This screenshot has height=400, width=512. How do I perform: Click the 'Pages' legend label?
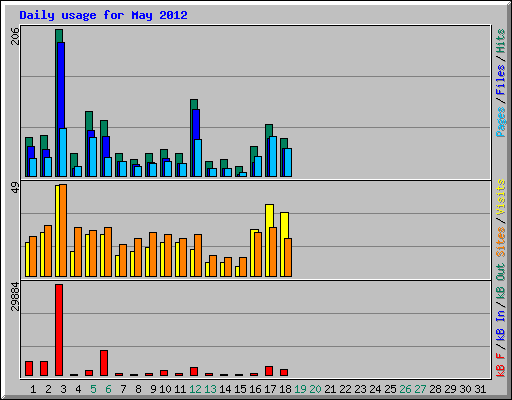click(x=501, y=122)
